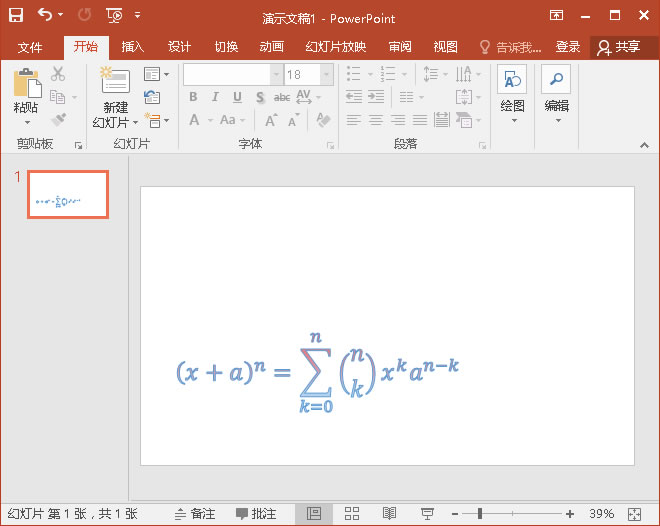Viewport: 660px width, 526px height.
Task: Click the 粘贴 (Paste) icon
Action: [x=25, y=84]
